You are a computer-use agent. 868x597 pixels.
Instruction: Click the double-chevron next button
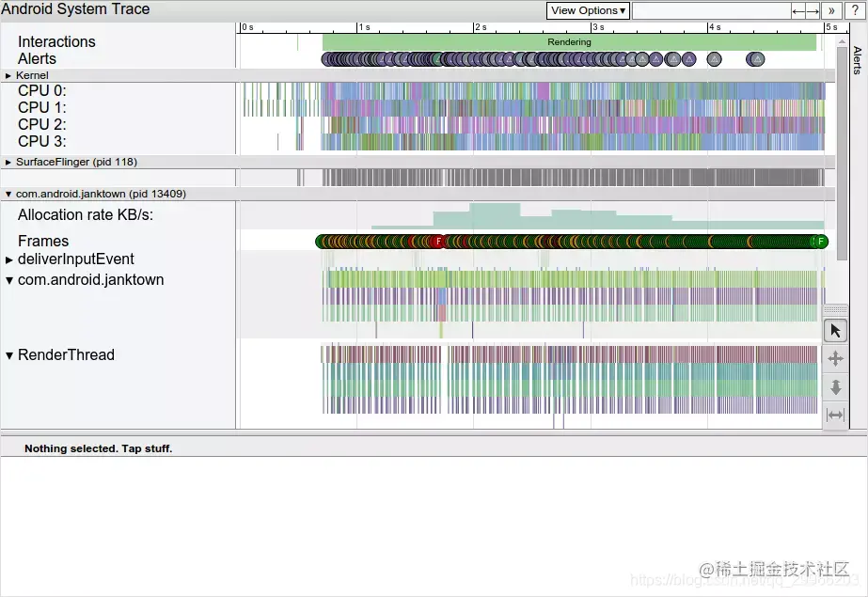831,10
